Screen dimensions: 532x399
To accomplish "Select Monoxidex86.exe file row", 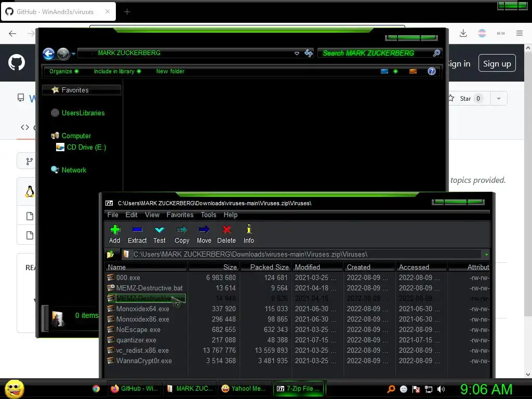I will [298, 320].
